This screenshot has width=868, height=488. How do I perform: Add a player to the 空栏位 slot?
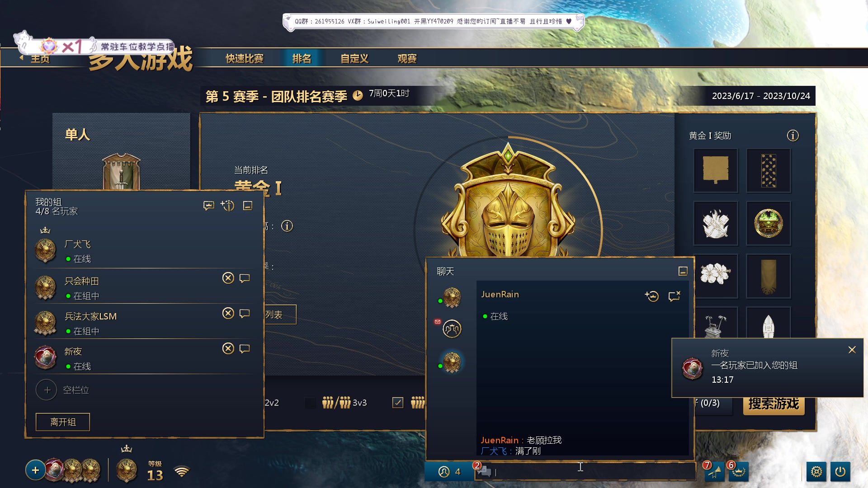tap(47, 390)
